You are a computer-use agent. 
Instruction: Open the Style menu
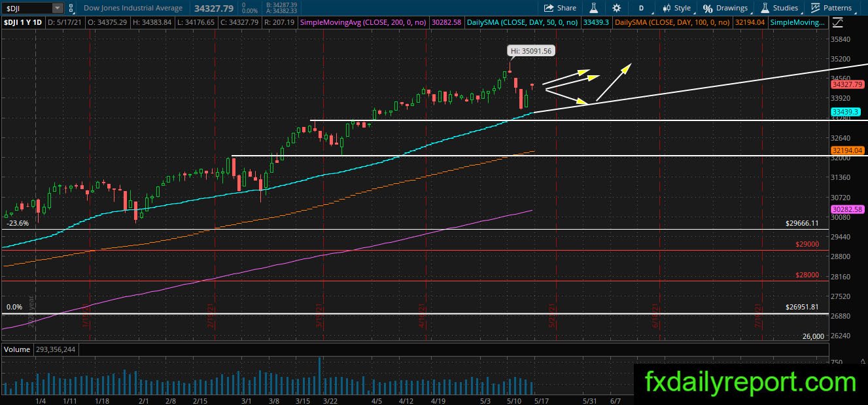676,8
